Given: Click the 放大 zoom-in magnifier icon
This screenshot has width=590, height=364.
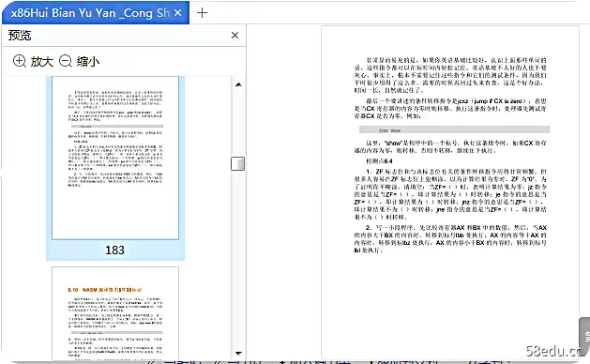Looking at the screenshot, I should click(19, 61).
